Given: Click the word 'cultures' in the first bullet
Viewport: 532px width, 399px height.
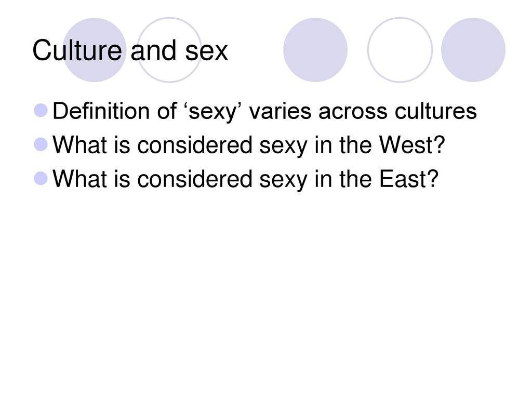Looking at the screenshot, I should 436,111.
